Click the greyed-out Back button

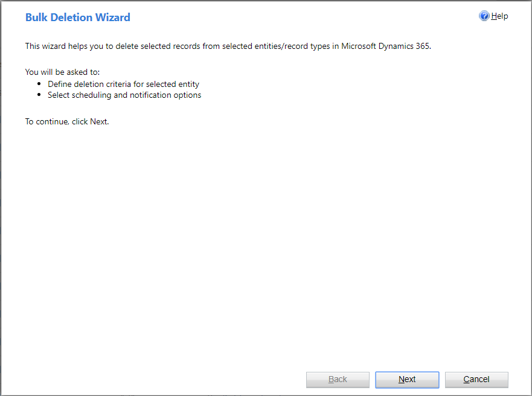tap(338, 379)
